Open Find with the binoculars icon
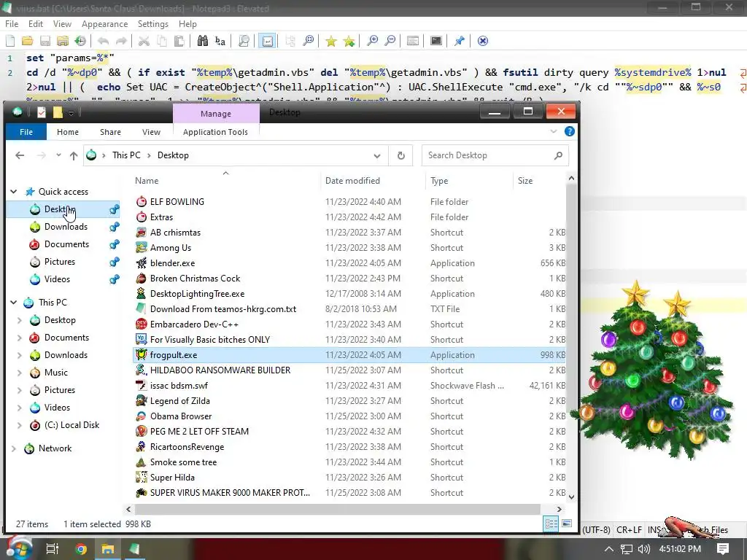 pyautogui.click(x=203, y=41)
